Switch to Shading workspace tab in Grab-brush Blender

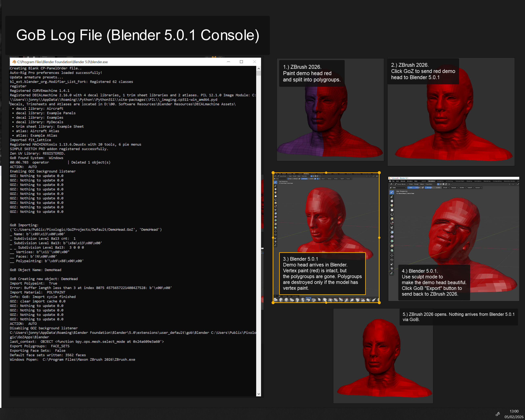tap(469, 181)
